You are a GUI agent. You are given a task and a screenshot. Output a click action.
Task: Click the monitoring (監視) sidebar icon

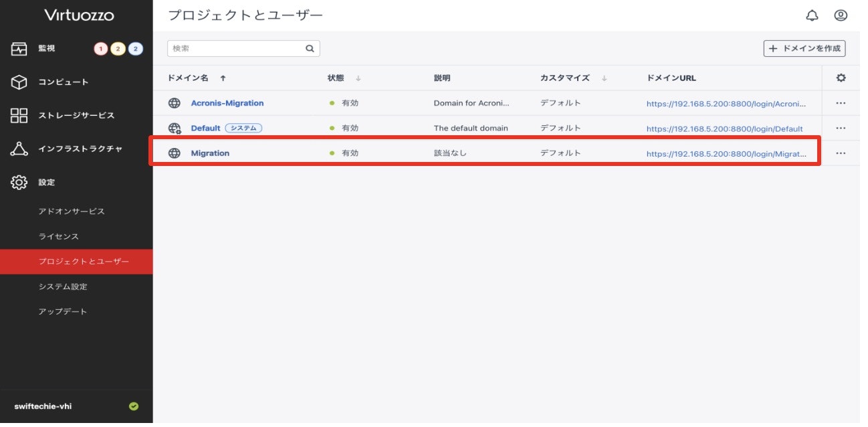[x=19, y=49]
